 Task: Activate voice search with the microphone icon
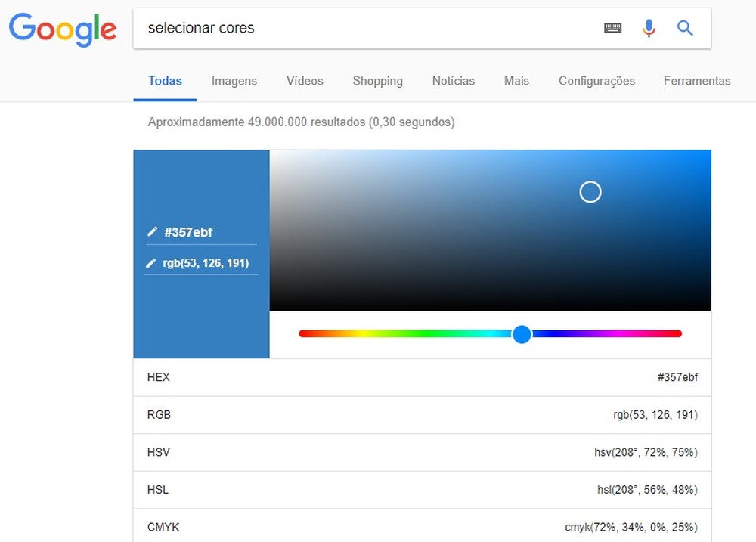click(x=649, y=27)
